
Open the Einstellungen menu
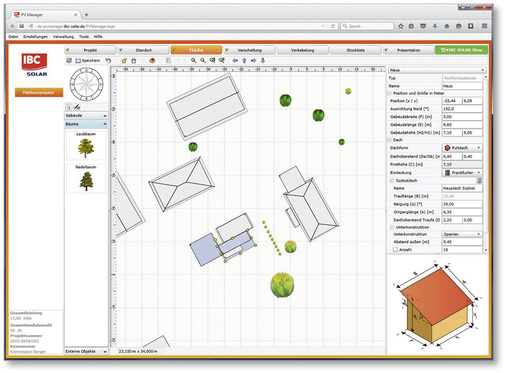[x=35, y=37]
